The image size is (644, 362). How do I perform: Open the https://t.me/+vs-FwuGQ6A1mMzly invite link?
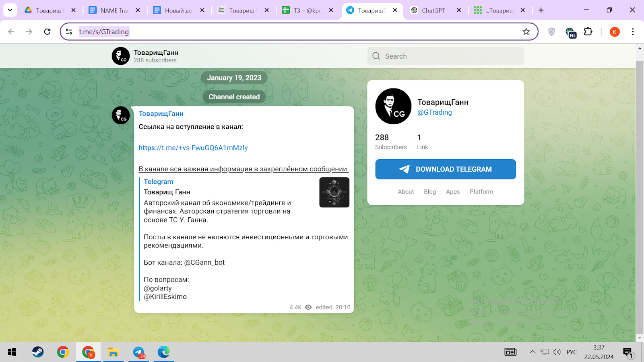pyautogui.click(x=193, y=148)
